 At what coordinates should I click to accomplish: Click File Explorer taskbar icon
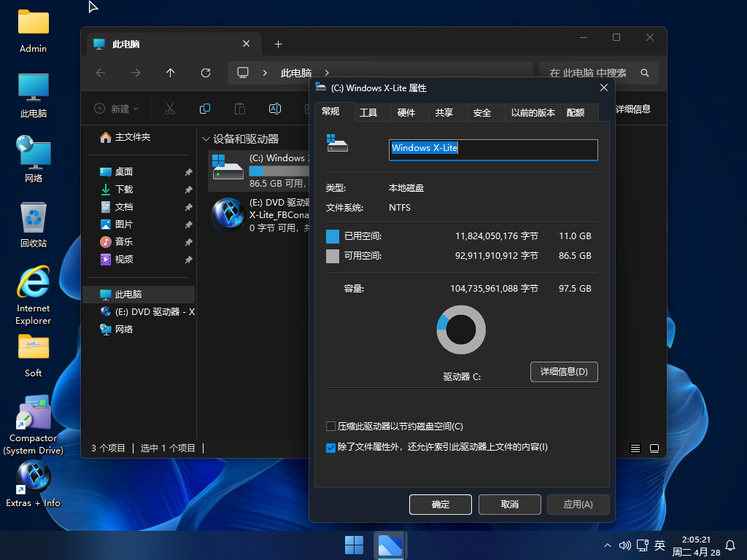390,545
